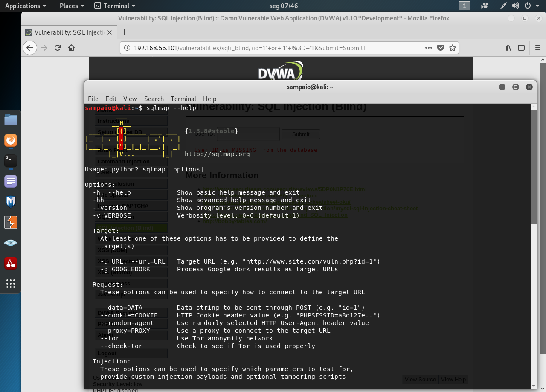The image size is (546, 392).
Task: Open Firefox library view
Action: 508,48
